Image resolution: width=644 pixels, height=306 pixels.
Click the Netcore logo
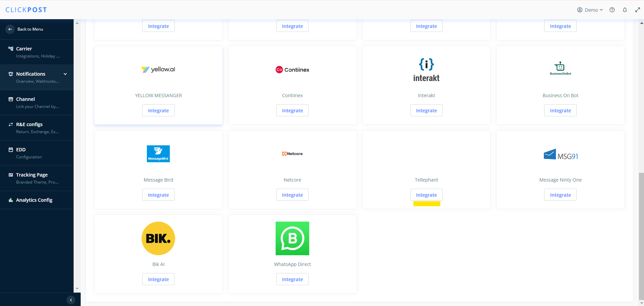click(x=292, y=154)
